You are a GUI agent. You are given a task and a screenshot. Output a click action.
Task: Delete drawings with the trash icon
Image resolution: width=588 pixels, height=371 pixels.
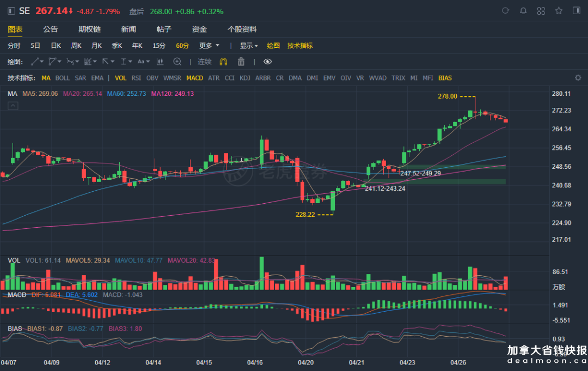pos(241,62)
